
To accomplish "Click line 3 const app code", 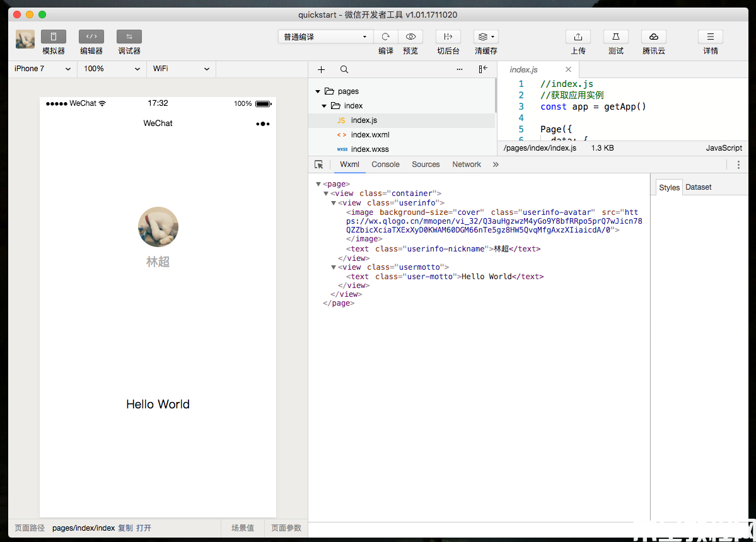I will pos(593,107).
